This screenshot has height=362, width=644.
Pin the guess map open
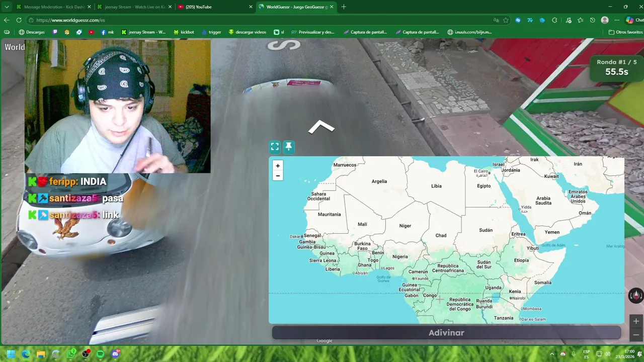[288, 147]
